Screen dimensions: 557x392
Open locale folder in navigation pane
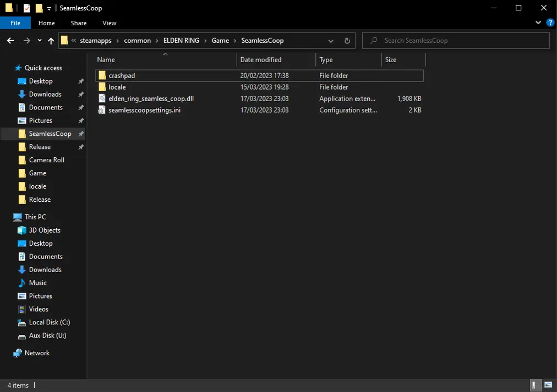(37, 186)
